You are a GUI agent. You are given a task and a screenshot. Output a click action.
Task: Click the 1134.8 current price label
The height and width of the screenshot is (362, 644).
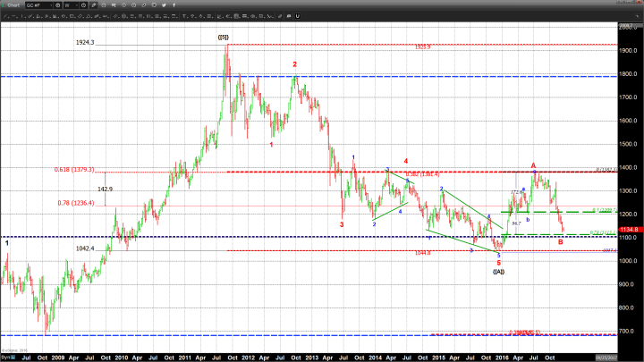click(x=629, y=229)
